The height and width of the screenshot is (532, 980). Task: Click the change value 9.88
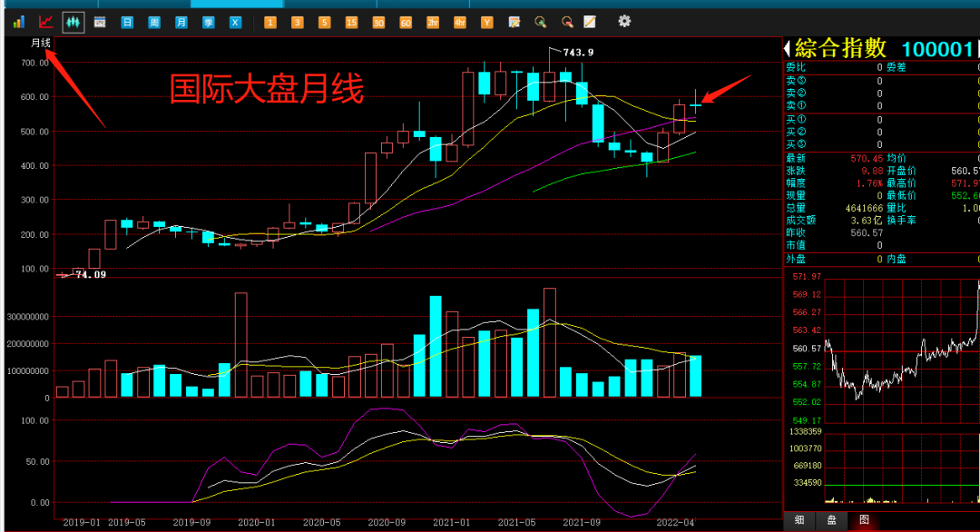pyautogui.click(x=872, y=171)
